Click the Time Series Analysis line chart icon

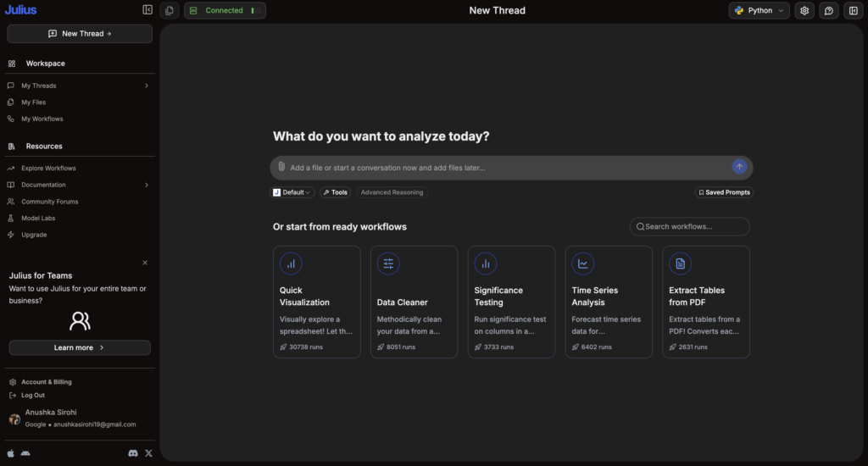click(x=583, y=264)
